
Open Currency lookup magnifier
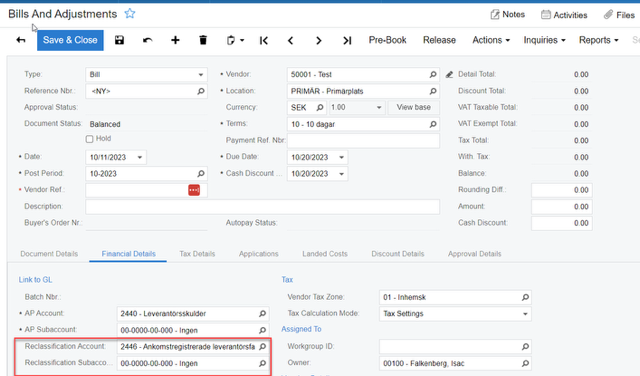click(x=320, y=107)
